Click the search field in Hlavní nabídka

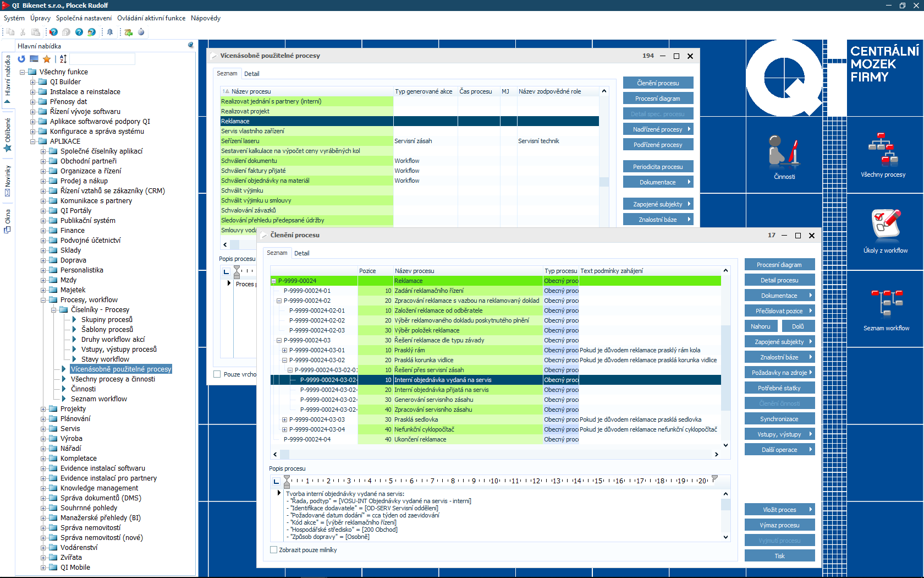tap(102, 59)
